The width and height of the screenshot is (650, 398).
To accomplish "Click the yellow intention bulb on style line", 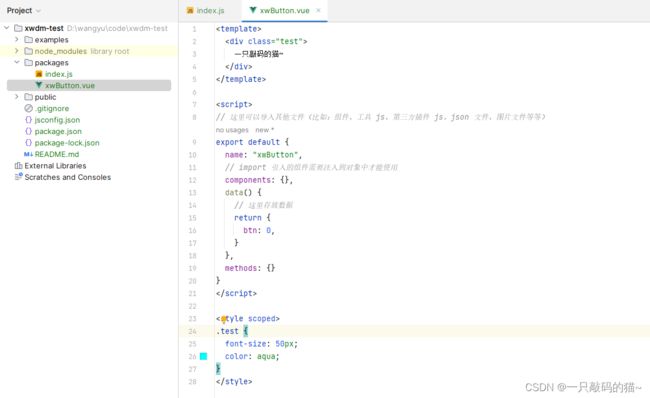I will point(224,319).
